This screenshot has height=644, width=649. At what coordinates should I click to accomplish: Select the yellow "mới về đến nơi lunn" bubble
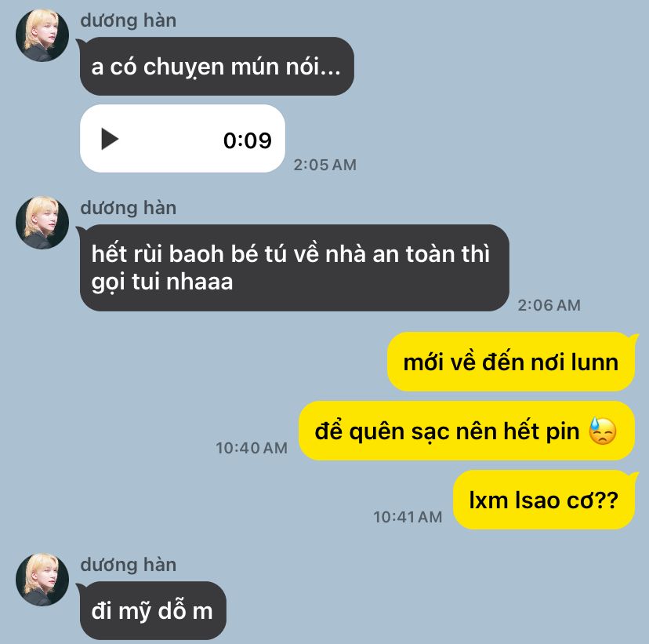512,362
